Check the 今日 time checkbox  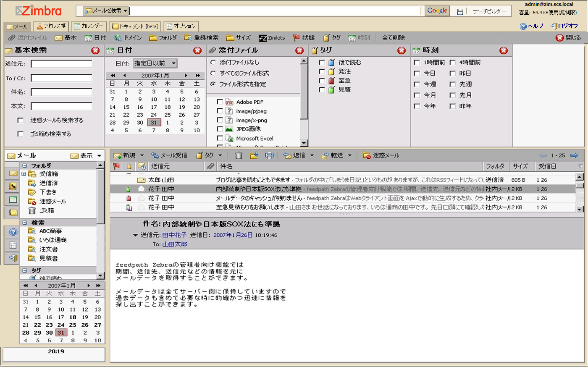pos(417,73)
